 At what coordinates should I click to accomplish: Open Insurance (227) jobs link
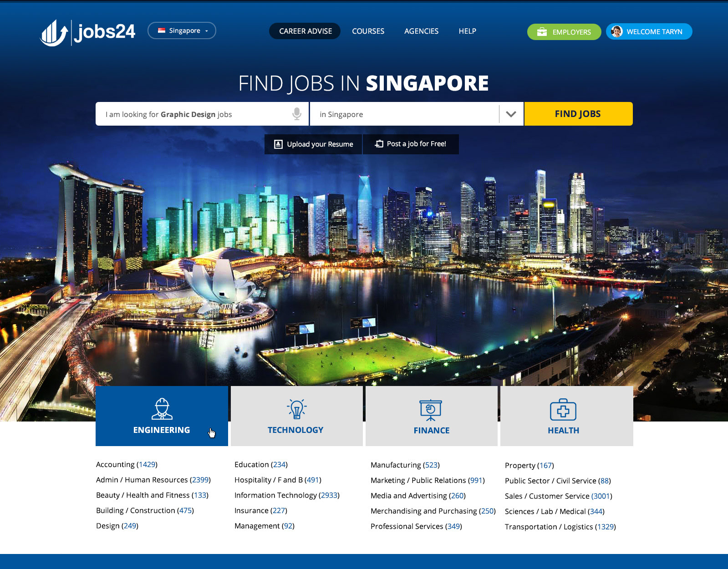coord(261,510)
